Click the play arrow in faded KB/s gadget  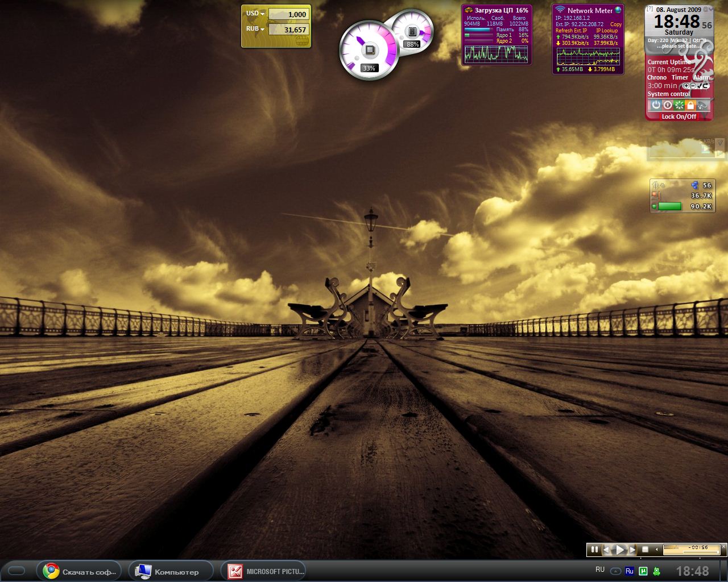point(706,149)
